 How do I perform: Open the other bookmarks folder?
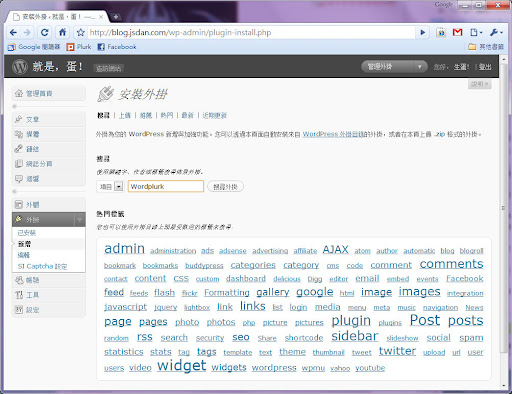pyautogui.click(x=486, y=47)
